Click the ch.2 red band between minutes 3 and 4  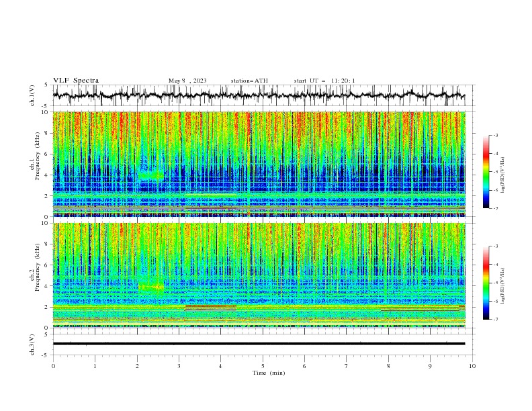[211, 306]
